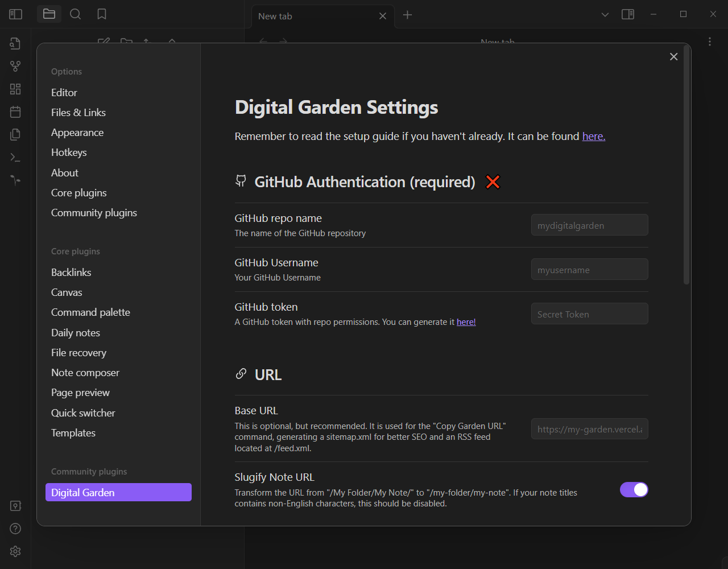Open the more options three-dot menu

(709, 42)
